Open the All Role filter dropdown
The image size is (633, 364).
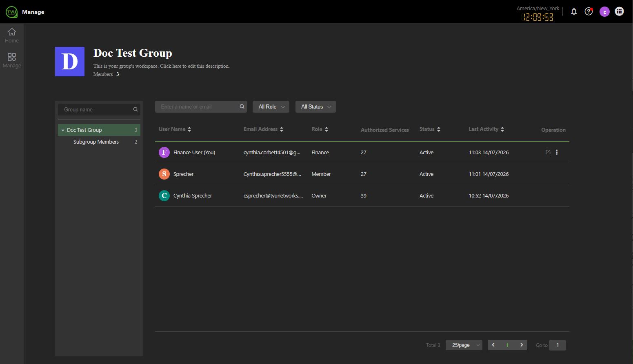pyautogui.click(x=271, y=107)
